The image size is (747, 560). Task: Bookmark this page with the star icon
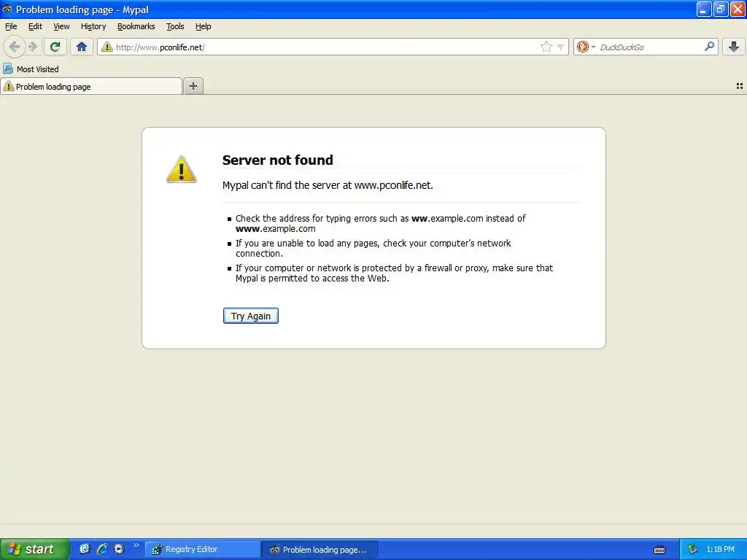coord(546,47)
